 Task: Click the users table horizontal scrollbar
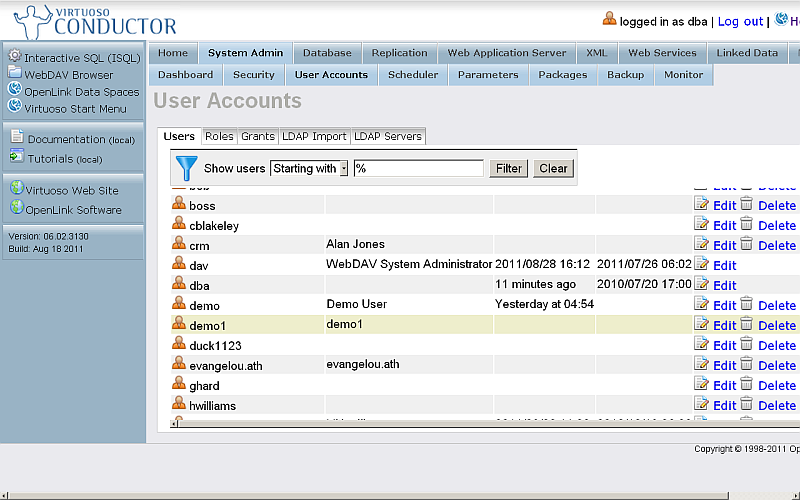[485, 423]
